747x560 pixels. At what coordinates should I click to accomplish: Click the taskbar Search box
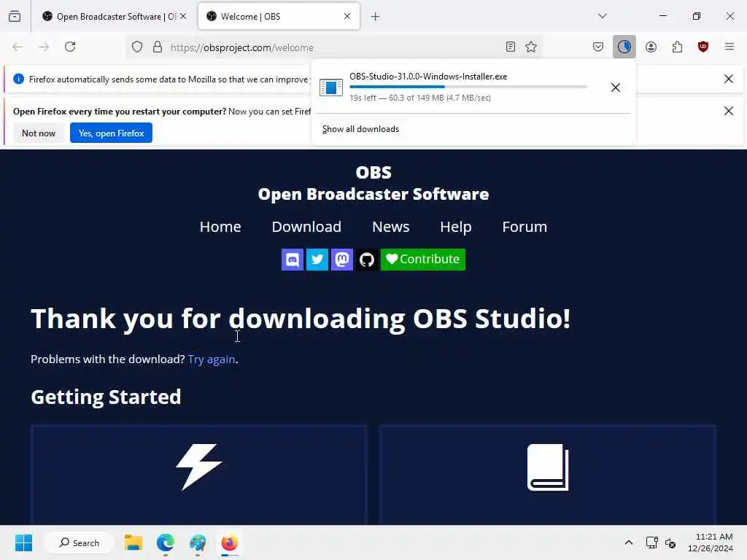pos(79,542)
